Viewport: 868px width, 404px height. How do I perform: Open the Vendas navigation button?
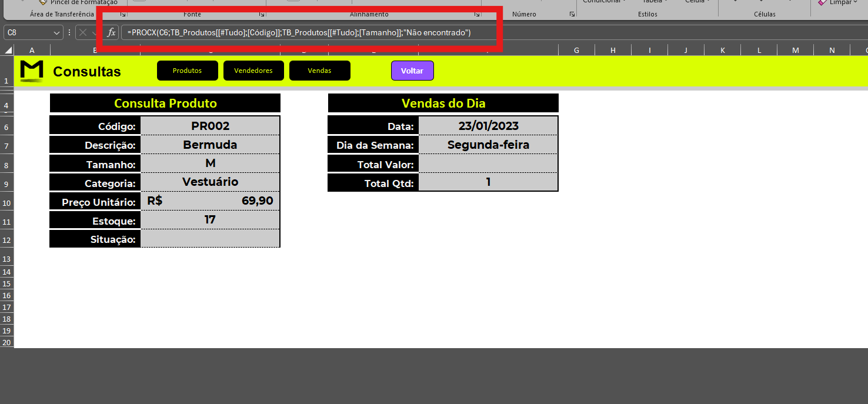[x=320, y=71]
